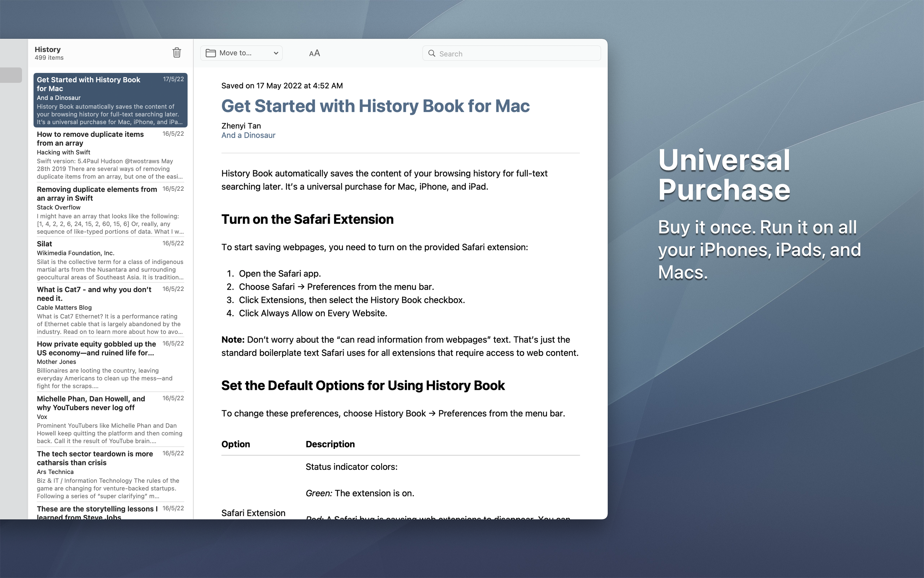Click the trash icon in History header
The height and width of the screenshot is (578, 924).
pos(176,53)
